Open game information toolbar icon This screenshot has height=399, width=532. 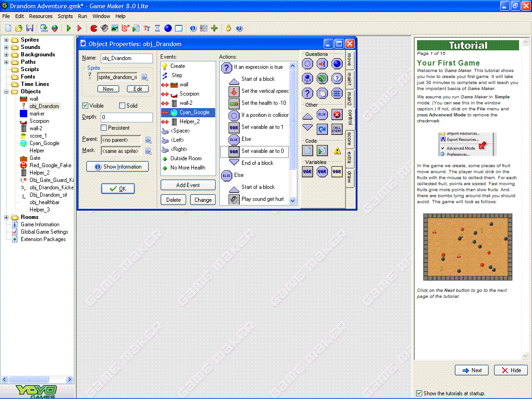[x=193, y=28]
